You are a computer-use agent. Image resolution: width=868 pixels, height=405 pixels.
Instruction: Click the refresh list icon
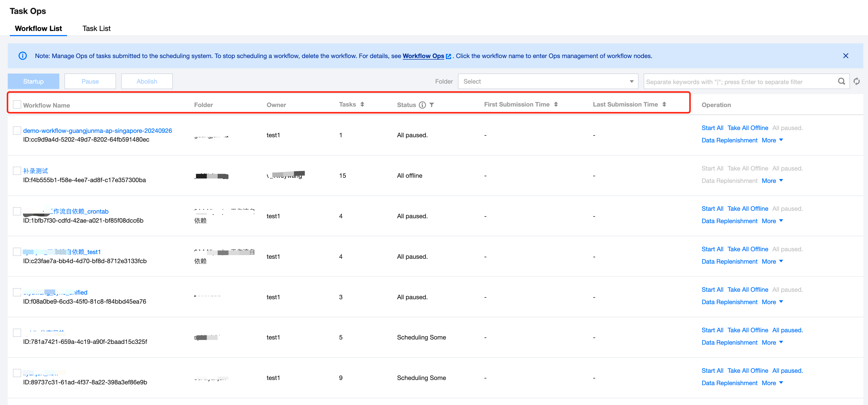[x=857, y=81]
